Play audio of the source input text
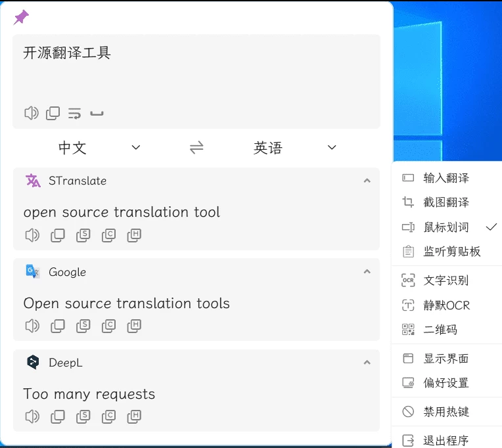The width and height of the screenshot is (502, 448). tap(31, 114)
